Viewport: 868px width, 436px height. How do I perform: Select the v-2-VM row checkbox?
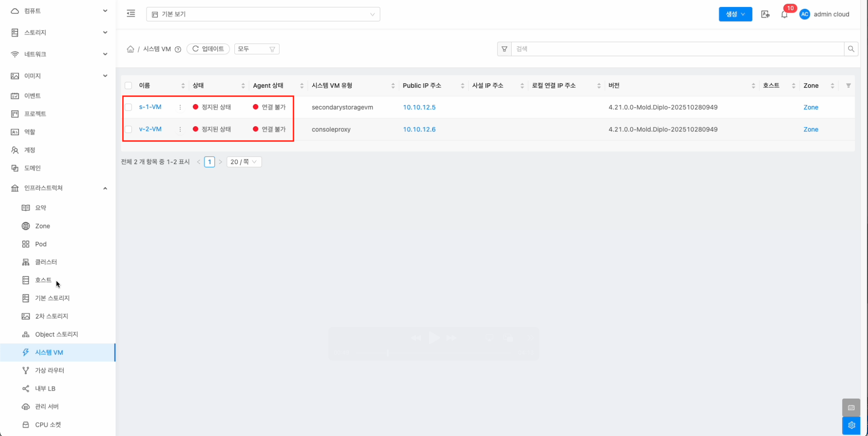pos(128,129)
